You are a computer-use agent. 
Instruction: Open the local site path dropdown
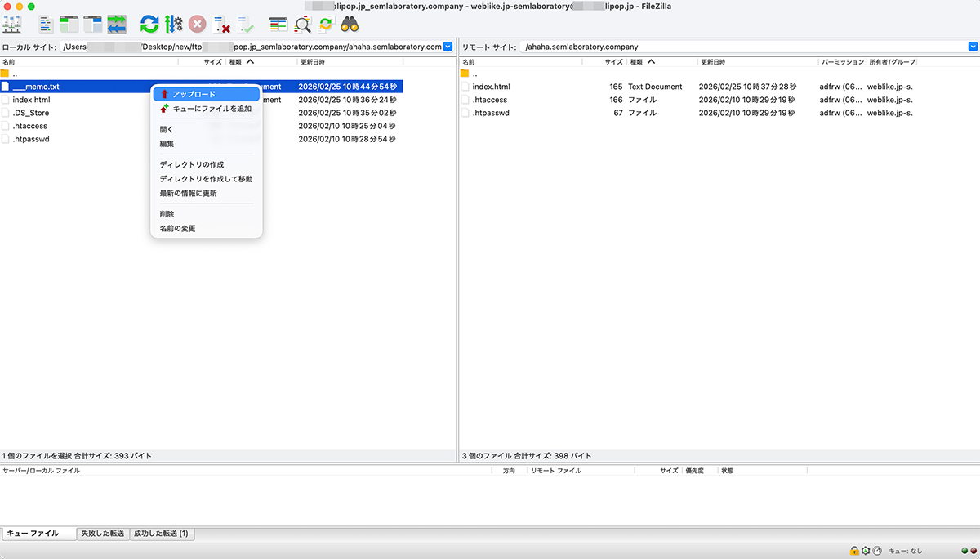click(x=448, y=47)
